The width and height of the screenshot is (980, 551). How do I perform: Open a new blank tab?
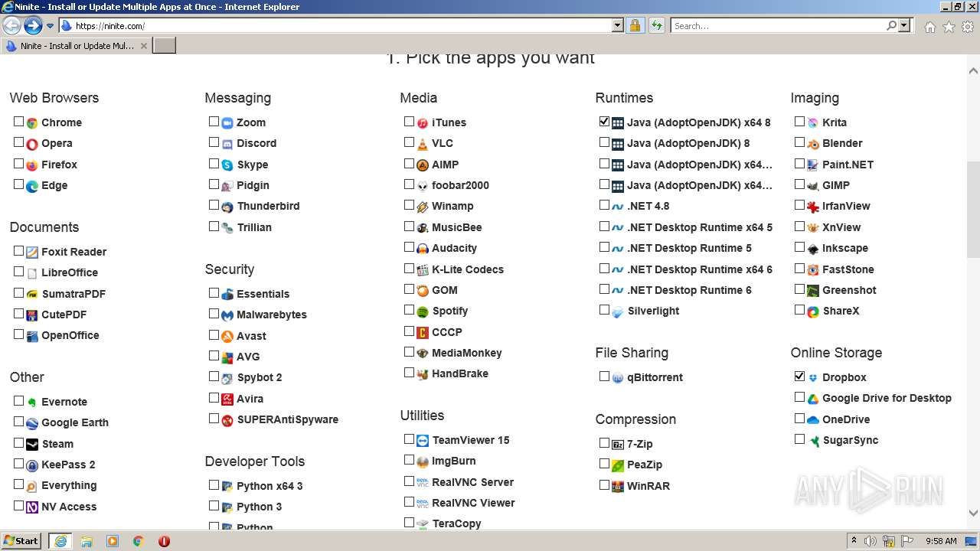[165, 46]
